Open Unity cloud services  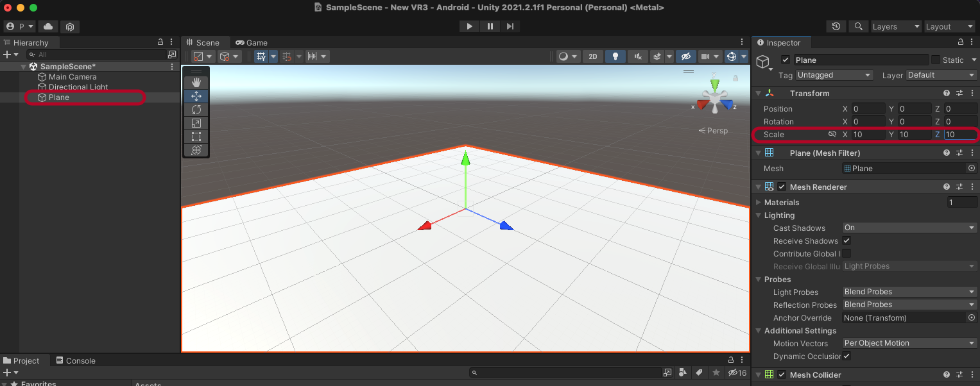(48, 26)
